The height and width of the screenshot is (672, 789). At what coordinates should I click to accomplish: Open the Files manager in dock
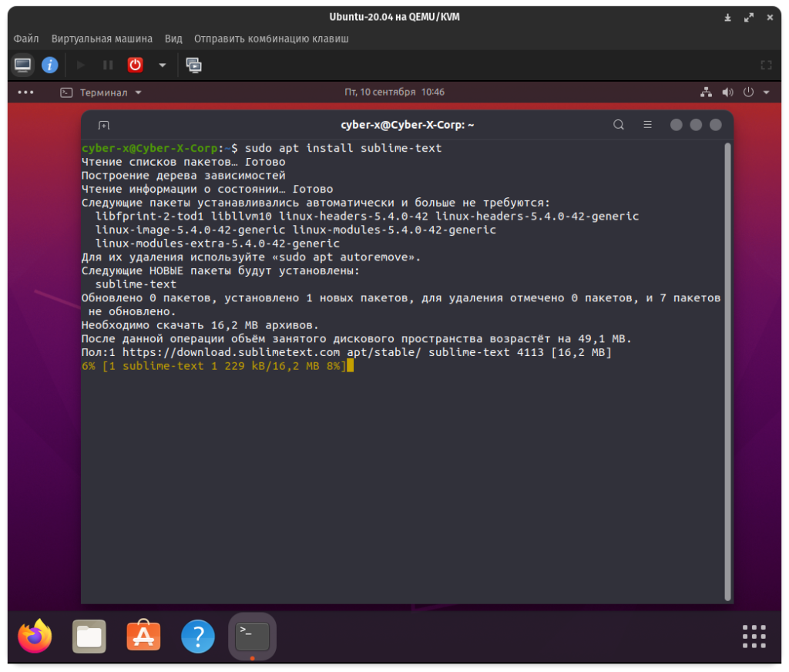click(89, 637)
